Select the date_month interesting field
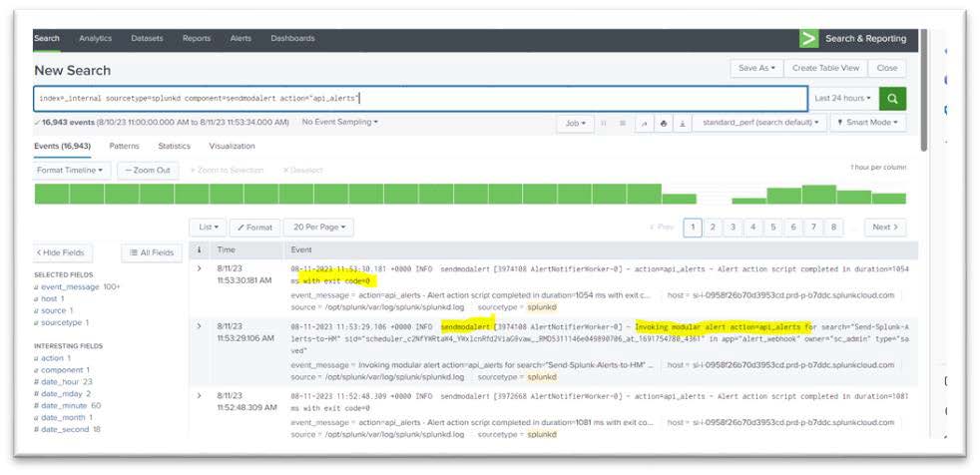This screenshot has height=475, width=980. point(63,417)
